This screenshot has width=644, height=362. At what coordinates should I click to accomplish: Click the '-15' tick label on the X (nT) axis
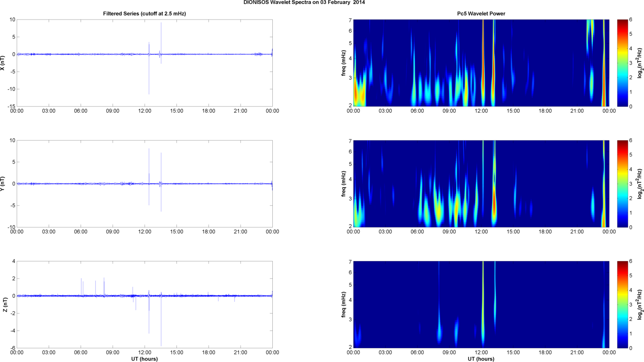[x=11, y=106]
